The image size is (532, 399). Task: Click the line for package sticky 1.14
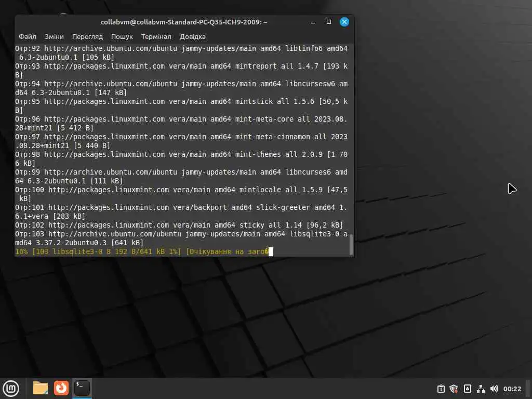click(x=179, y=225)
